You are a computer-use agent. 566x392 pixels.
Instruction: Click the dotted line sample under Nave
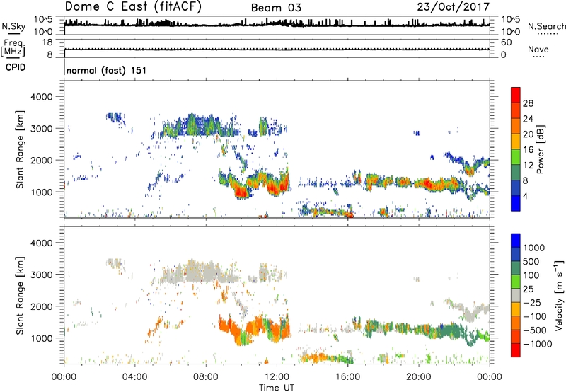click(x=538, y=57)
